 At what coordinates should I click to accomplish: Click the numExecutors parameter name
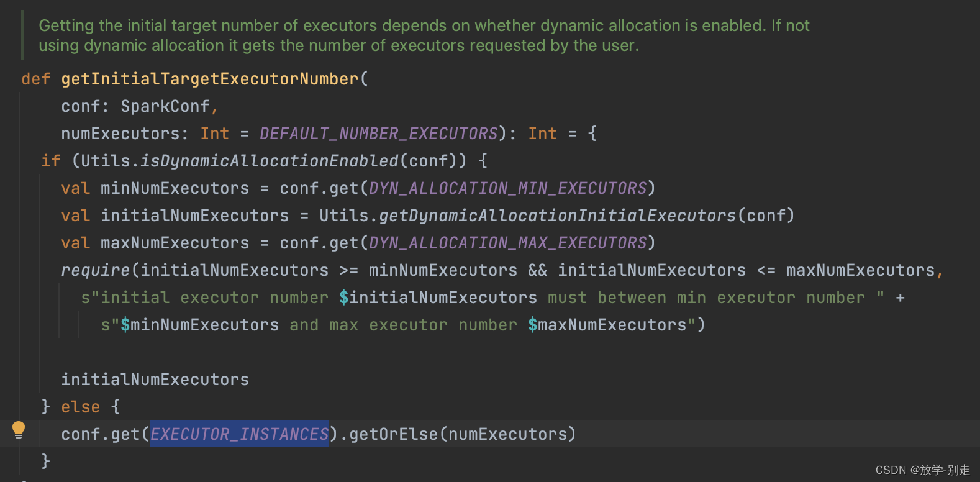coord(120,134)
